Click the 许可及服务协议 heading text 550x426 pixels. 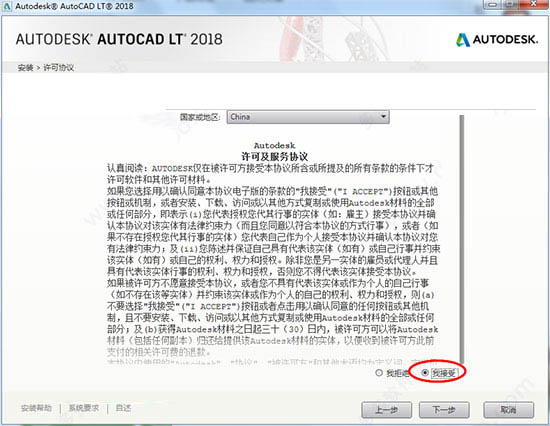(275, 156)
